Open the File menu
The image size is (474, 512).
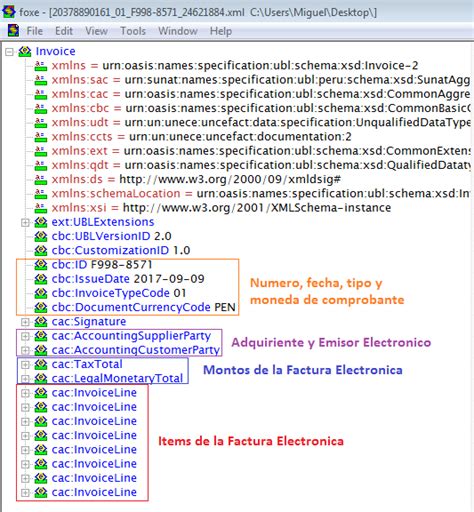35,31
